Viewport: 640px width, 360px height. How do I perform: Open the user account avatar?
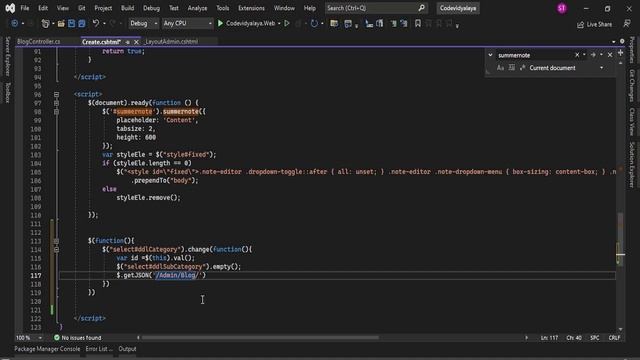coord(562,8)
